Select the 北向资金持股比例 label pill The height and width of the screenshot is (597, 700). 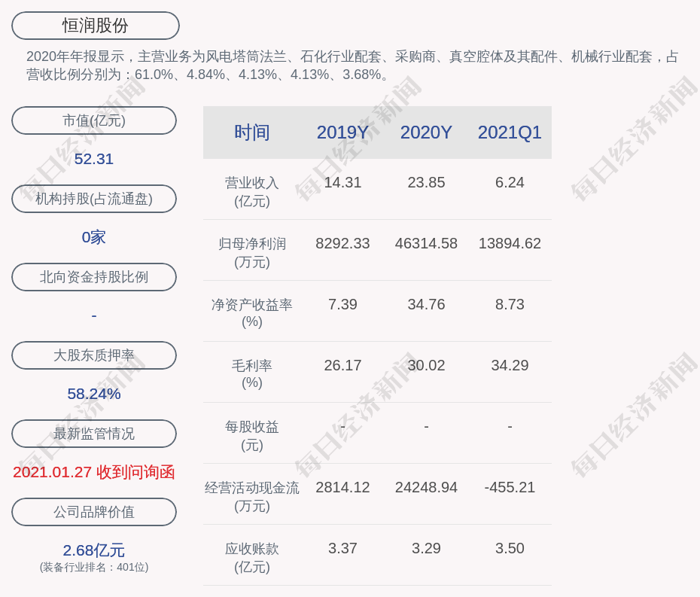94,277
